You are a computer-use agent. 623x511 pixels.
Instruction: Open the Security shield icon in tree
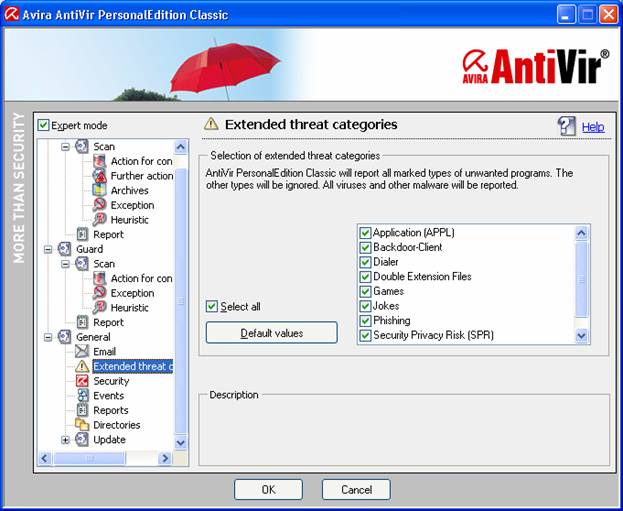pyautogui.click(x=82, y=381)
